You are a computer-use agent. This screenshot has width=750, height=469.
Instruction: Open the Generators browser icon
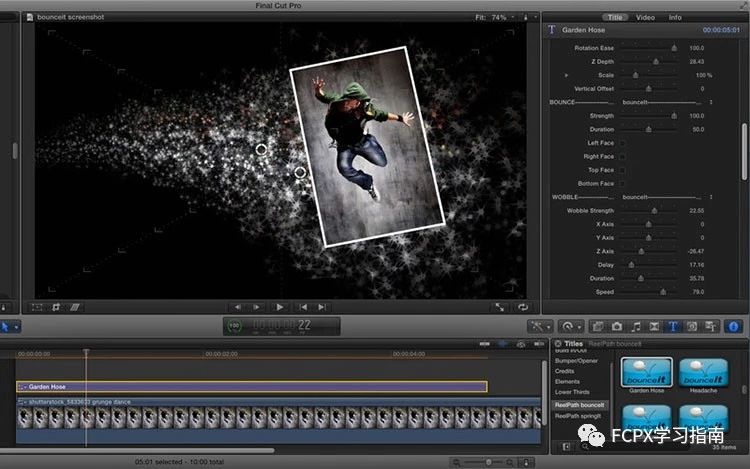(692, 327)
